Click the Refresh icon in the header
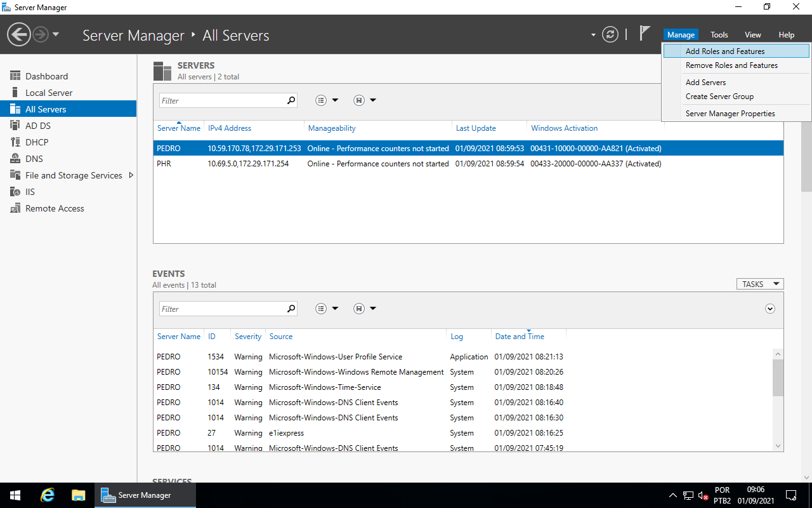Screen dimensions: 812x508 point(610,35)
